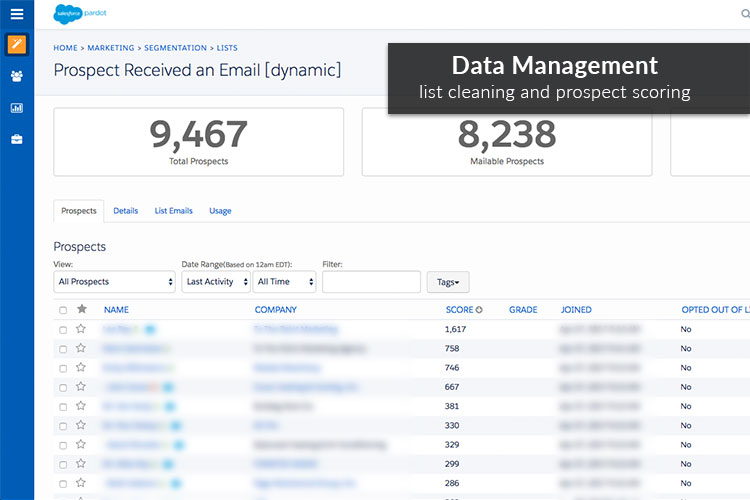Viewport: 750px width, 500px height.
Task: Check the row with score 1,617
Action: click(x=63, y=330)
